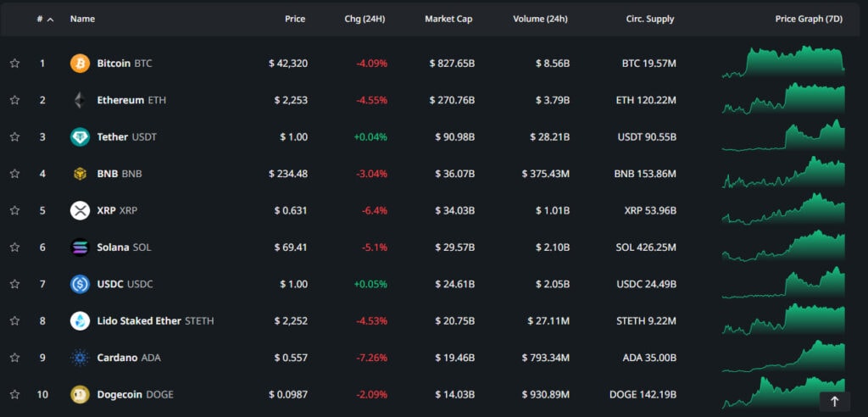Click the Cardano logo icon
The height and width of the screenshot is (417, 868).
tap(80, 358)
